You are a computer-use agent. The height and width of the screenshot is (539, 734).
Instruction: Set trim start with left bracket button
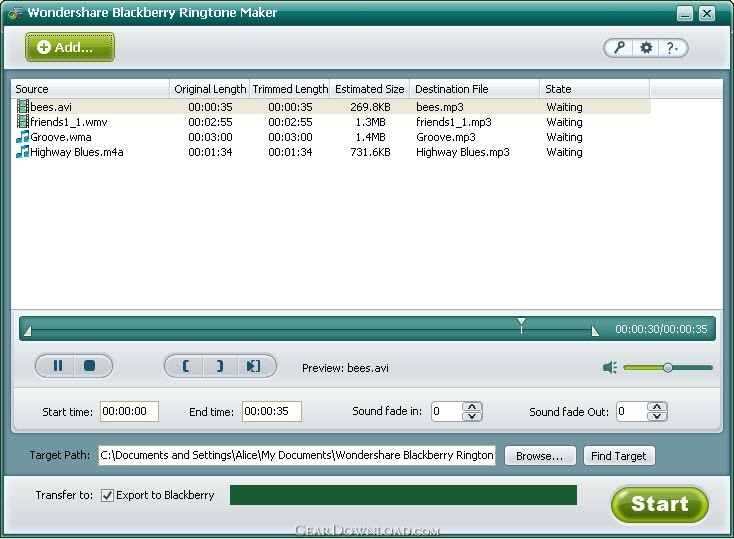186,366
